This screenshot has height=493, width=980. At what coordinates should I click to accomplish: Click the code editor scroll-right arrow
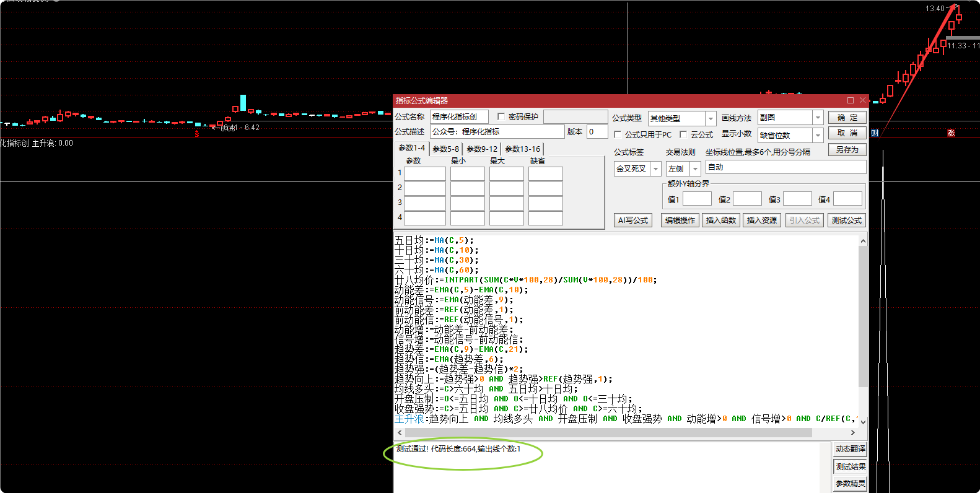pos(853,433)
